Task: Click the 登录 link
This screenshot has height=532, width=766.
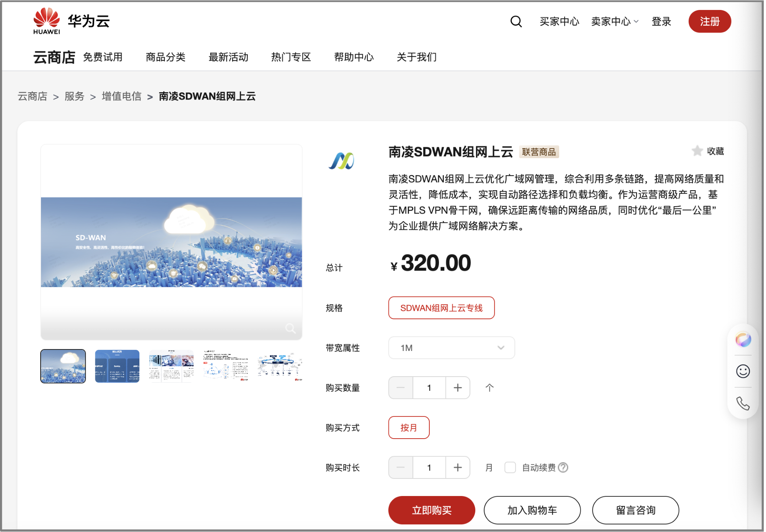Action: pos(661,21)
